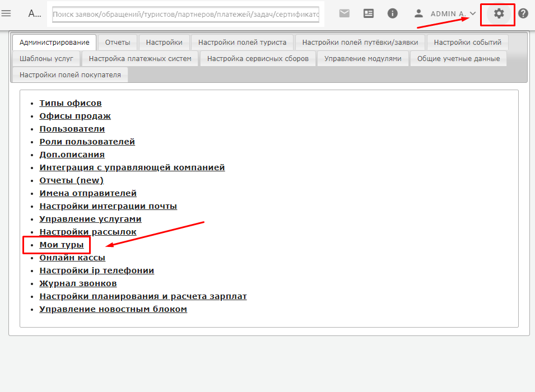Switch to the Отчеты tab
Image resolution: width=535 pixels, height=392 pixels.
(x=118, y=43)
